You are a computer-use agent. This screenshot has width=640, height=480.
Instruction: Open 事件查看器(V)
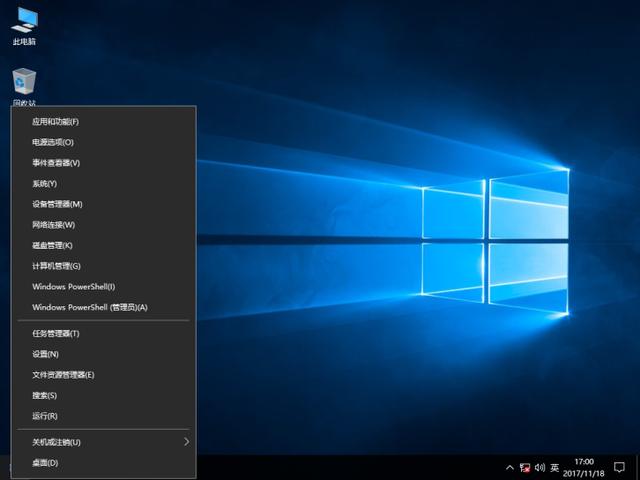point(103,163)
